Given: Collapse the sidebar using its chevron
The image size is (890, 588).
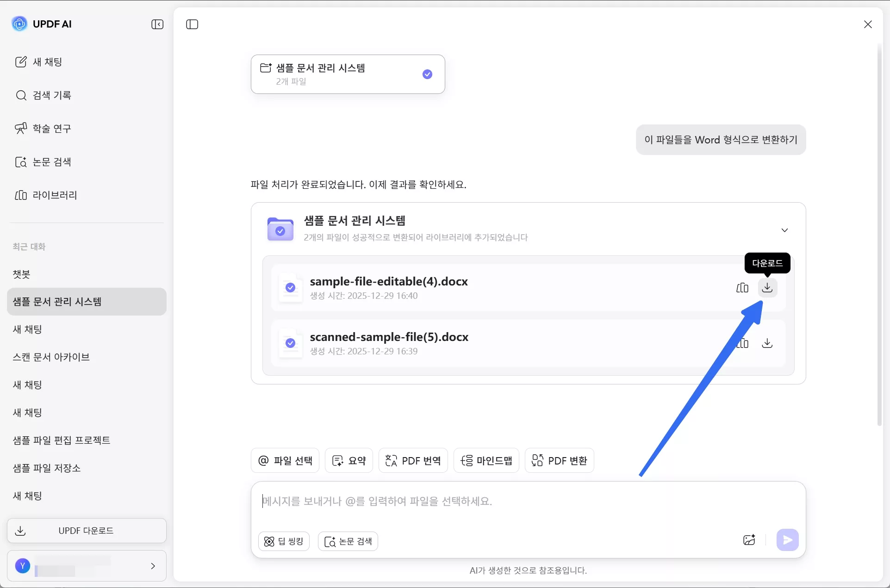Looking at the screenshot, I should [157, 24].
